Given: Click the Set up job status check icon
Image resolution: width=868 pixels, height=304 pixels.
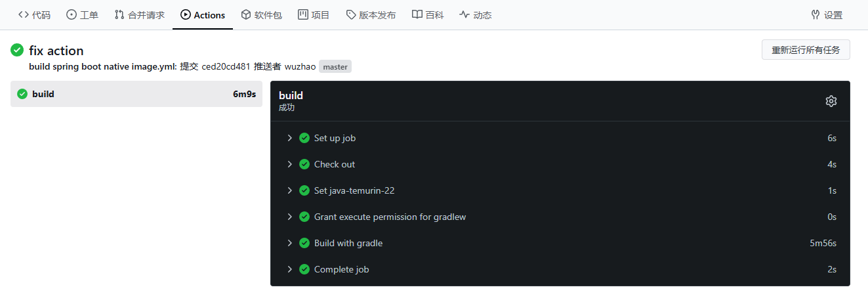Looking at the screenshot, I should [304, 138].
